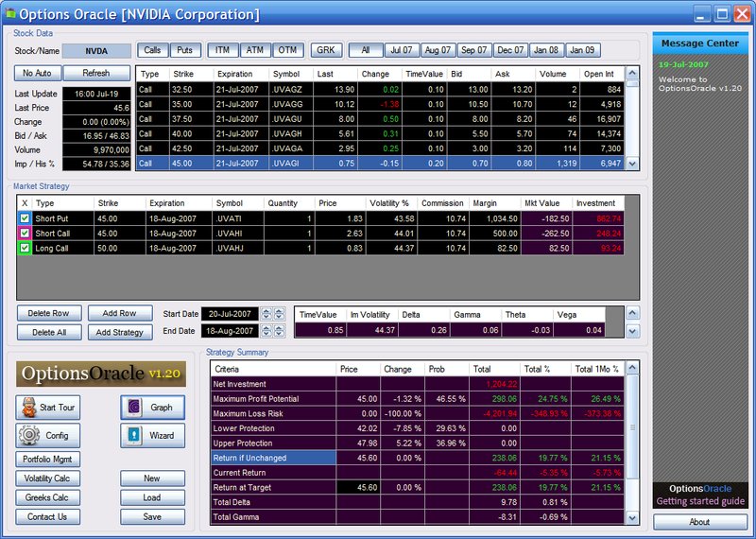Click the Return at Target price 45.60
756x539 pixels.
(358, 488)
